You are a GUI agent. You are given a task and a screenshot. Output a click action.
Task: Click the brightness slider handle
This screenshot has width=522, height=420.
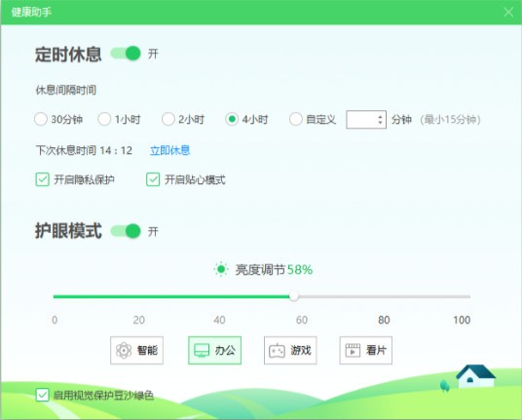pyautogui.click(x=294, y=296)
